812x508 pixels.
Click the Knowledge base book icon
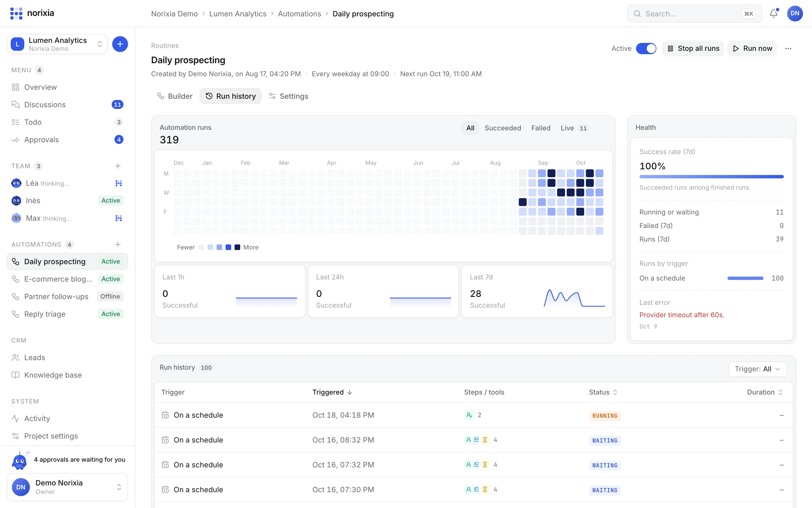pos(16,375)
